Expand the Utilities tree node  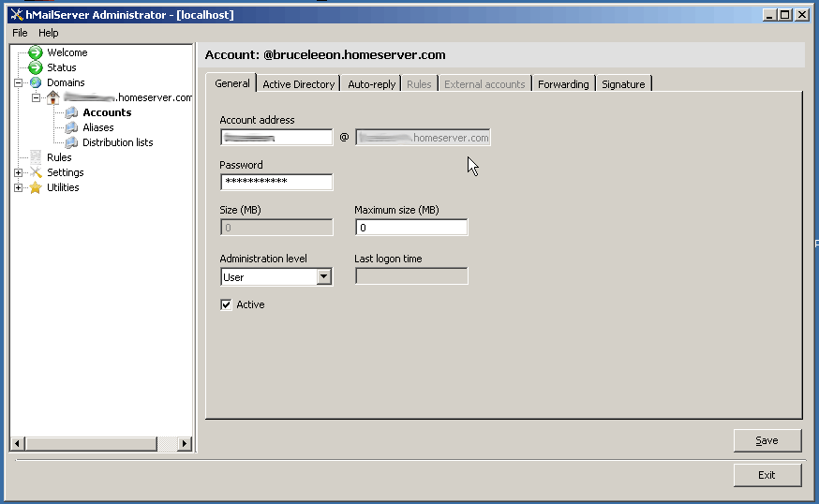[x=19, y=187]
